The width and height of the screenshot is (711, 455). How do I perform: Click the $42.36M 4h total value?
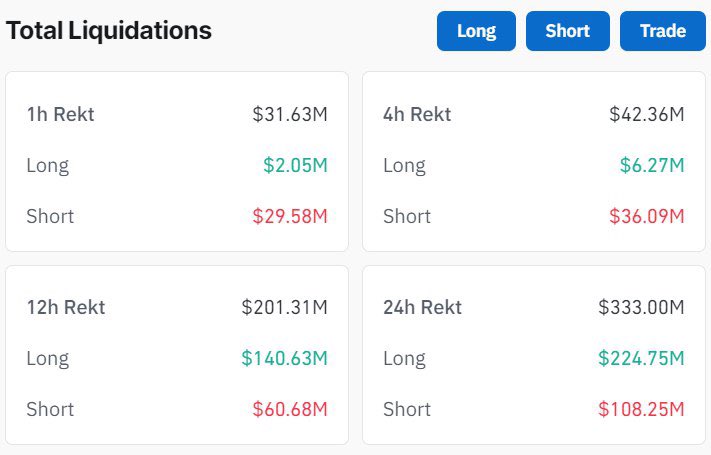646,114
